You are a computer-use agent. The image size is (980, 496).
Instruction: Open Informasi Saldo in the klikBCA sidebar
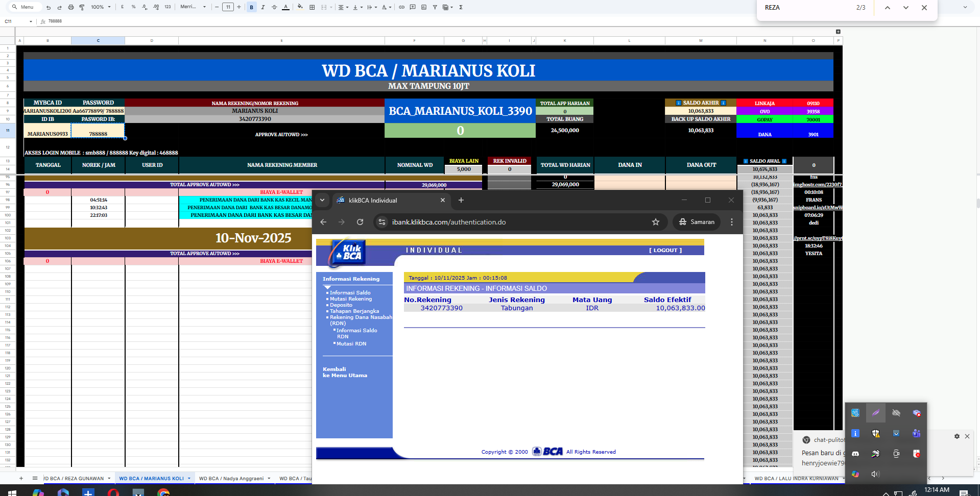(350, 292)
